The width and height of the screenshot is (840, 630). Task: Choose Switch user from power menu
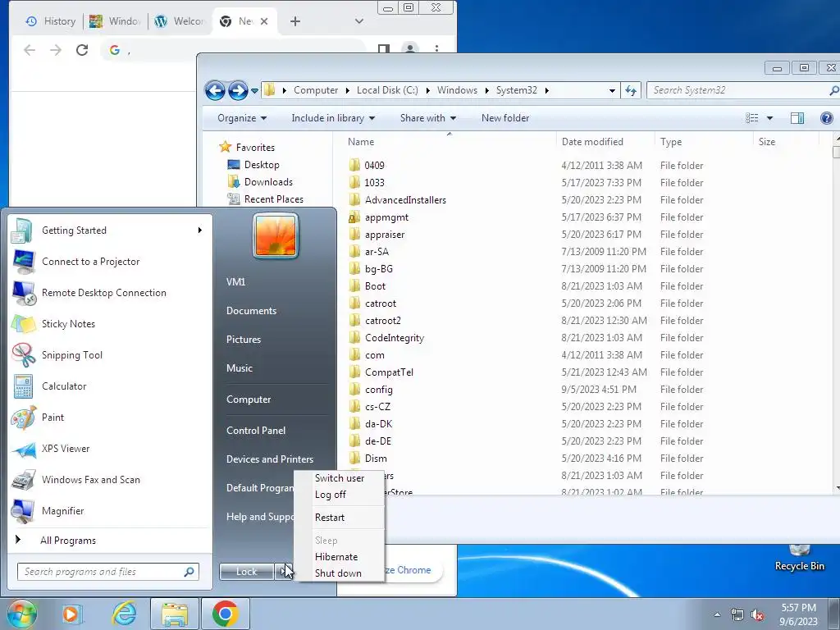(340, 478)
